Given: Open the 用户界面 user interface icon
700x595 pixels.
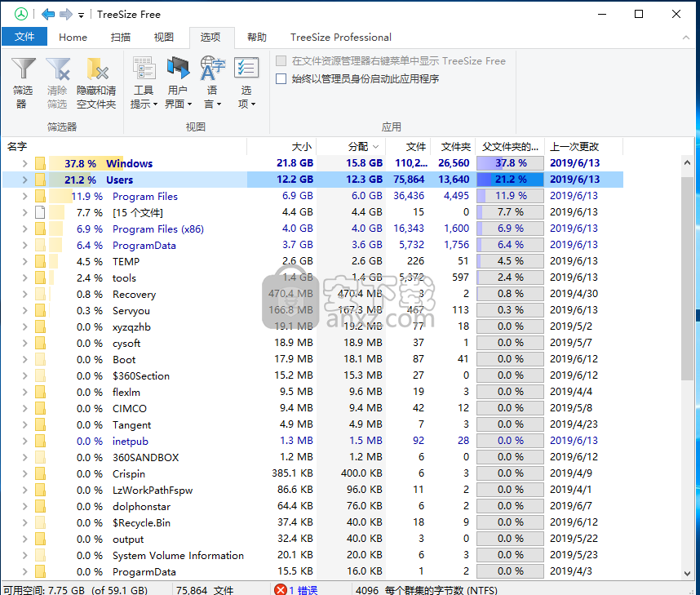Looking at the screenshot, I should (178, 83).
